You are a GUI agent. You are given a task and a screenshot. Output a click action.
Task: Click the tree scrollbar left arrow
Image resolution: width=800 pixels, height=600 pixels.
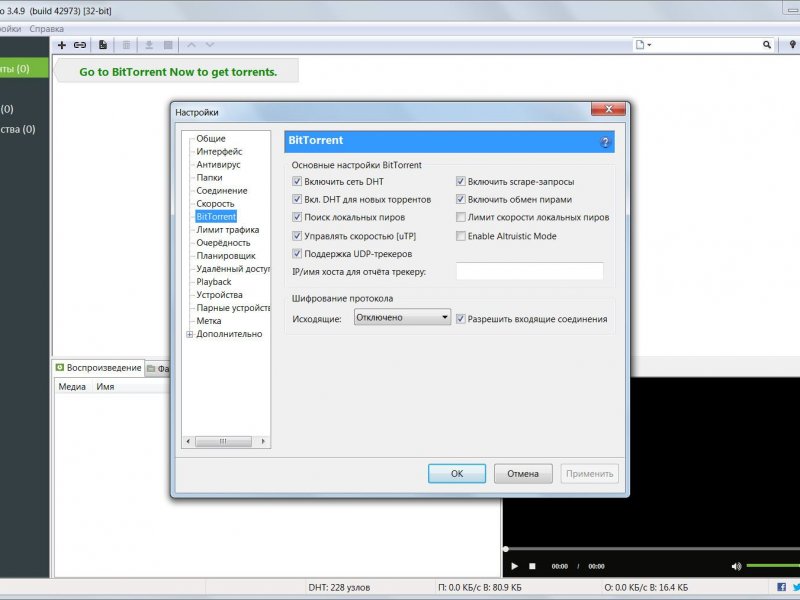tap(188, 441)
